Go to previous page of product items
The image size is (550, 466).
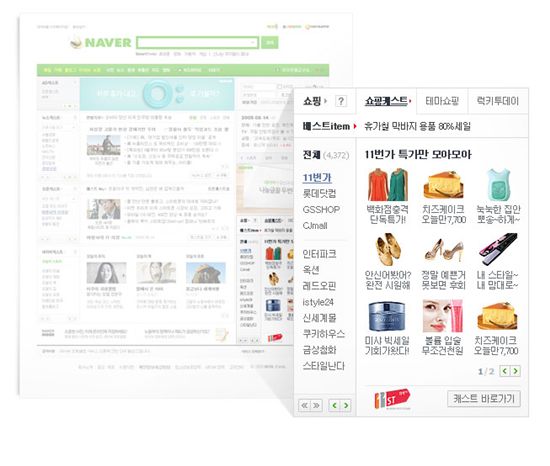[504, 371]
